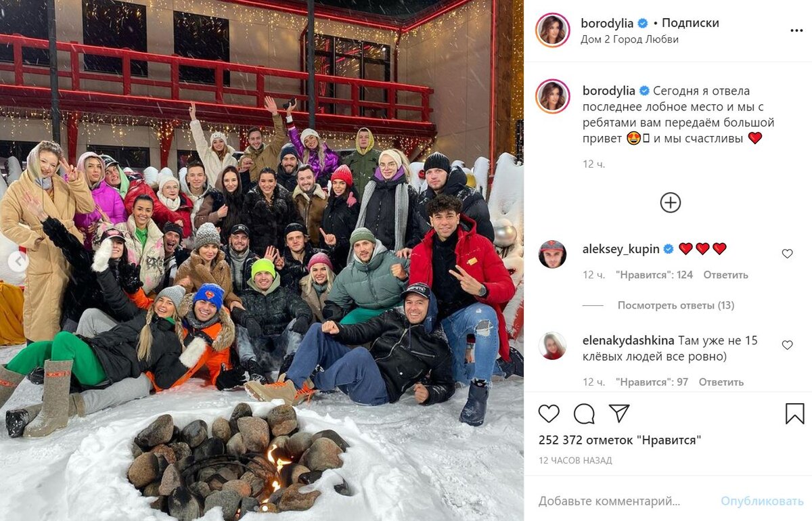Open the three-dots options menu
812x521 pixels.
(x=796, y=31)
